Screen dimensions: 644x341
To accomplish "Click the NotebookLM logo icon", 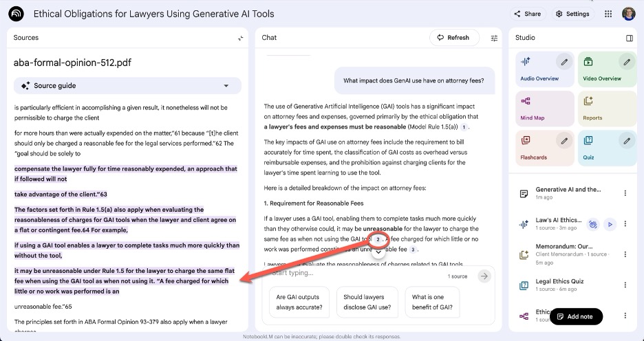I will pos(17,14).
